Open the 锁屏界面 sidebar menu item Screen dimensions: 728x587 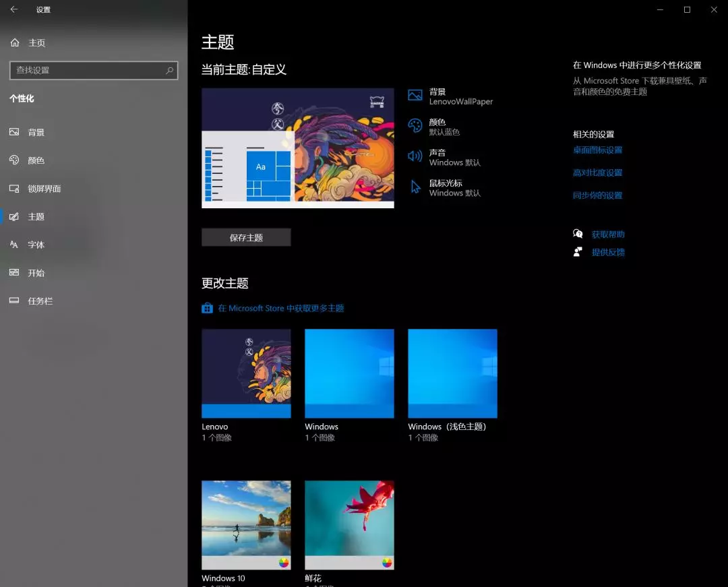click(94, 189)
